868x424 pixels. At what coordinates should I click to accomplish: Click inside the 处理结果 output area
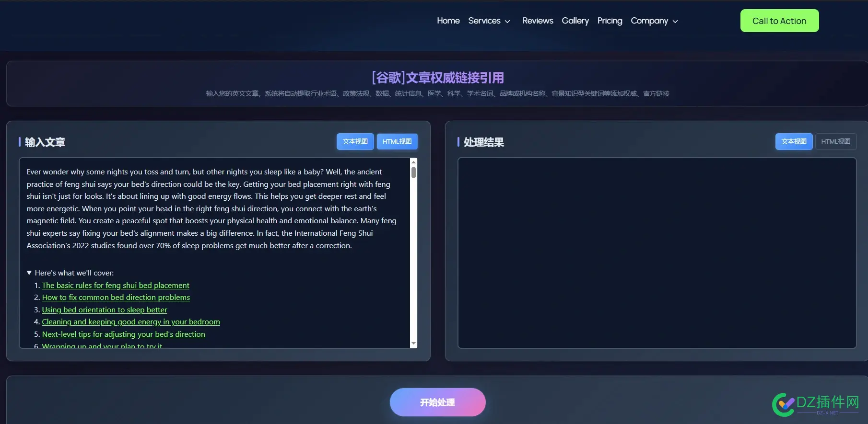[657, 252]
